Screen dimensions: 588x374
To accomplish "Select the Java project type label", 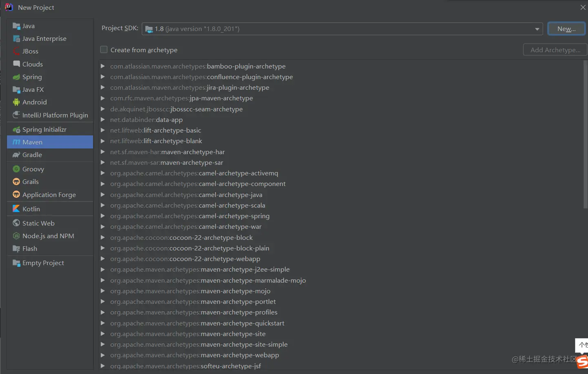I will (x=29, y=26).
